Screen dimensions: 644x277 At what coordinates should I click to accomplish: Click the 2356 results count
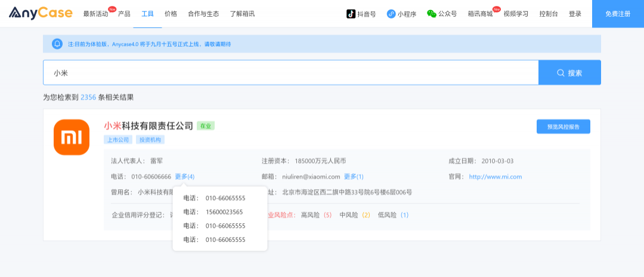click(88, 97)
